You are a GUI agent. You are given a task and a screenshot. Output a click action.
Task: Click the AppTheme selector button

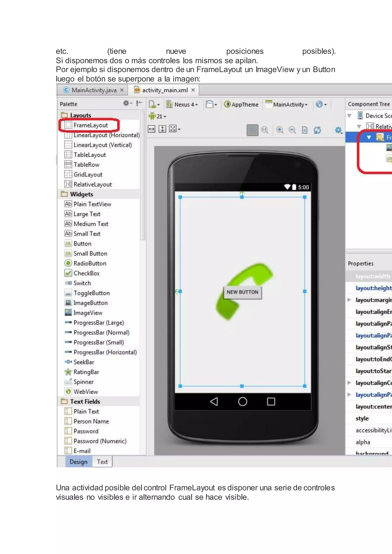(x=241, y=104)
